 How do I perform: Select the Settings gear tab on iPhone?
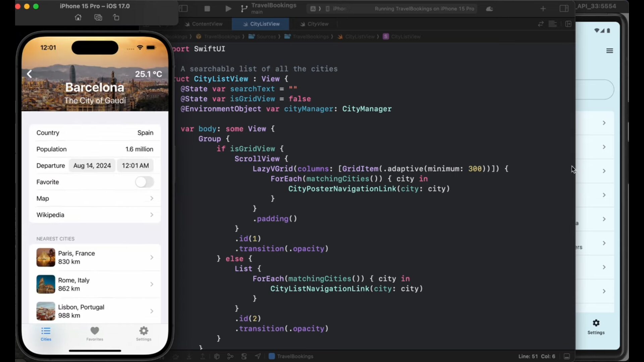pos(144,334)
